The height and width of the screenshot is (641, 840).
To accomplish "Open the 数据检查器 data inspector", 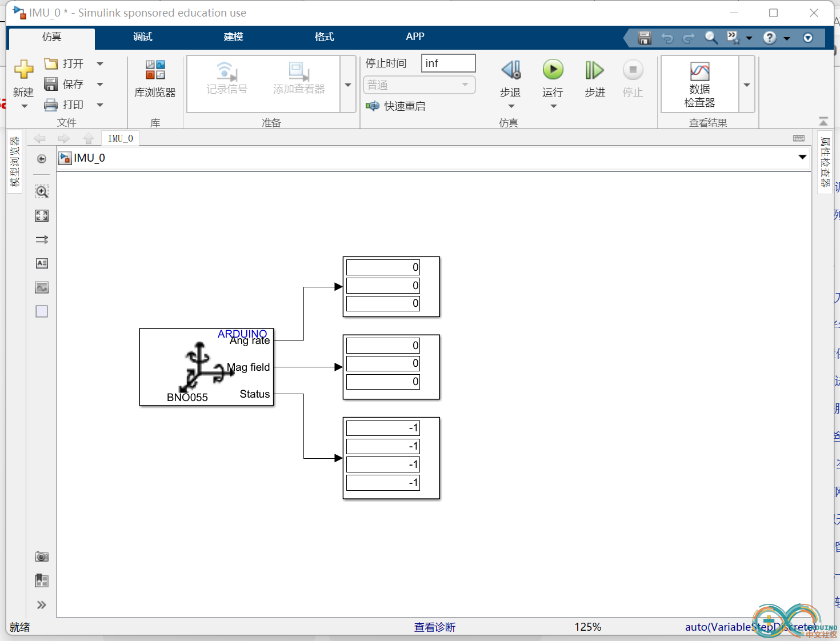I will [700, 84].
